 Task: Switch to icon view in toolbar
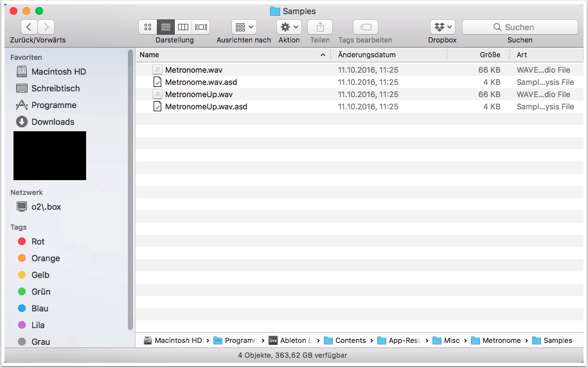148,27
